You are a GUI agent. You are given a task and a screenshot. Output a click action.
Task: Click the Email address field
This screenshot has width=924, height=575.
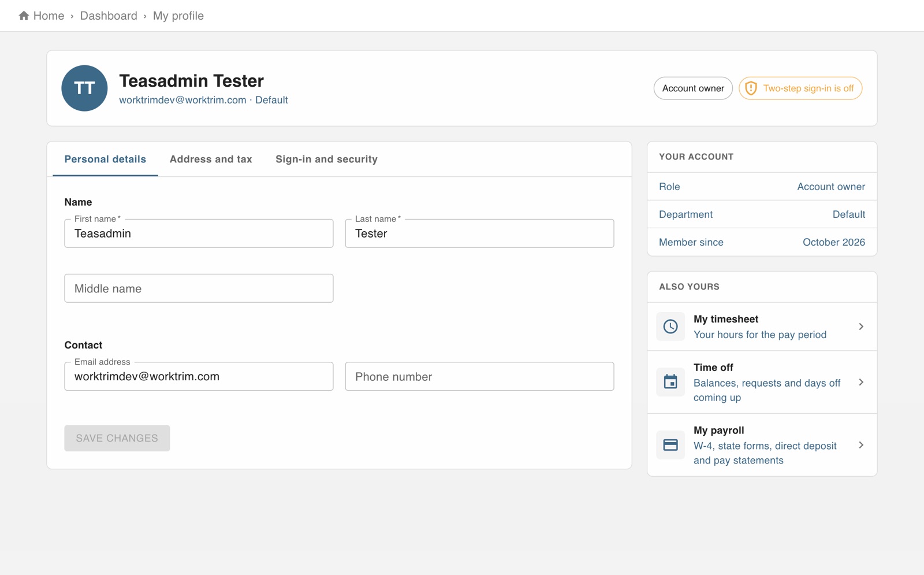[x=199, y=376]
